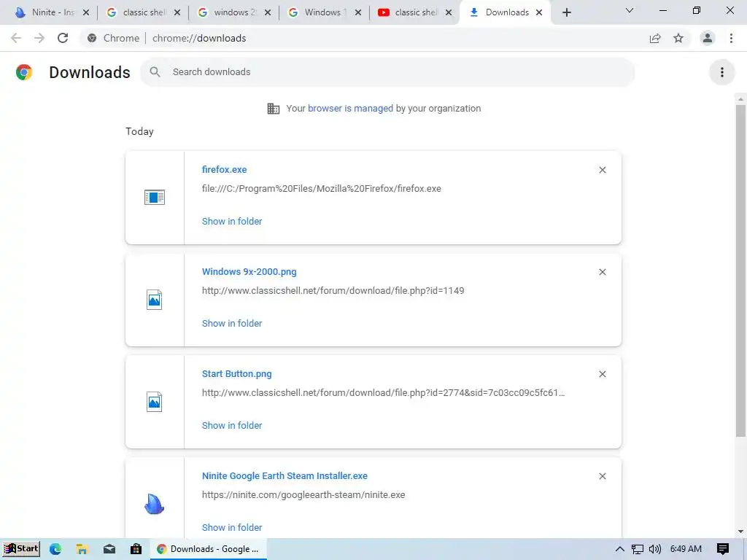Click the managed organization building icon

[x=273, y=109]
